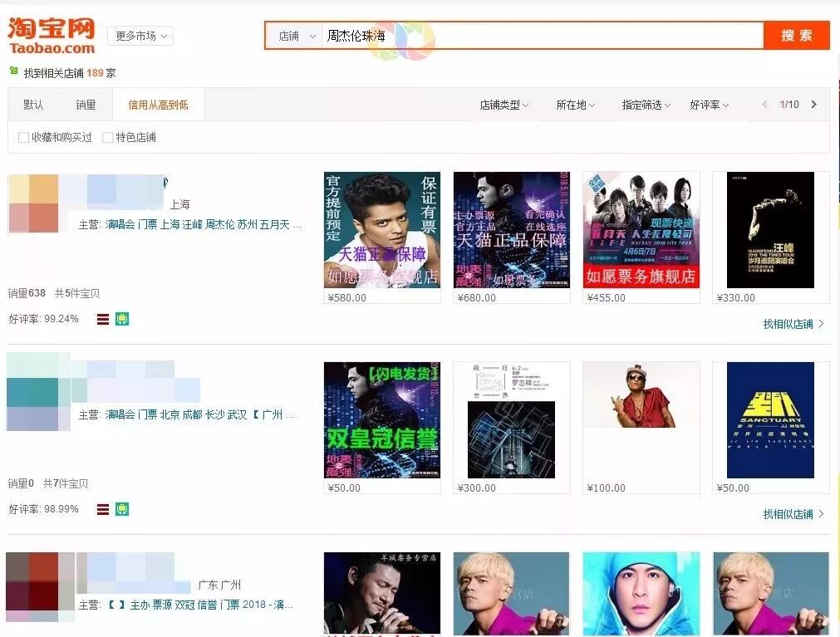This screenshot has height=637, width=840.
Task: Open the ¥50.00 双皇冠信誉 ticket thumbnail
Action: 382,419
